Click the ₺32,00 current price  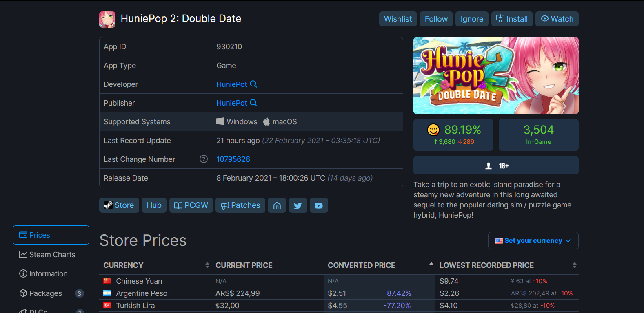(x=227, y=306)
